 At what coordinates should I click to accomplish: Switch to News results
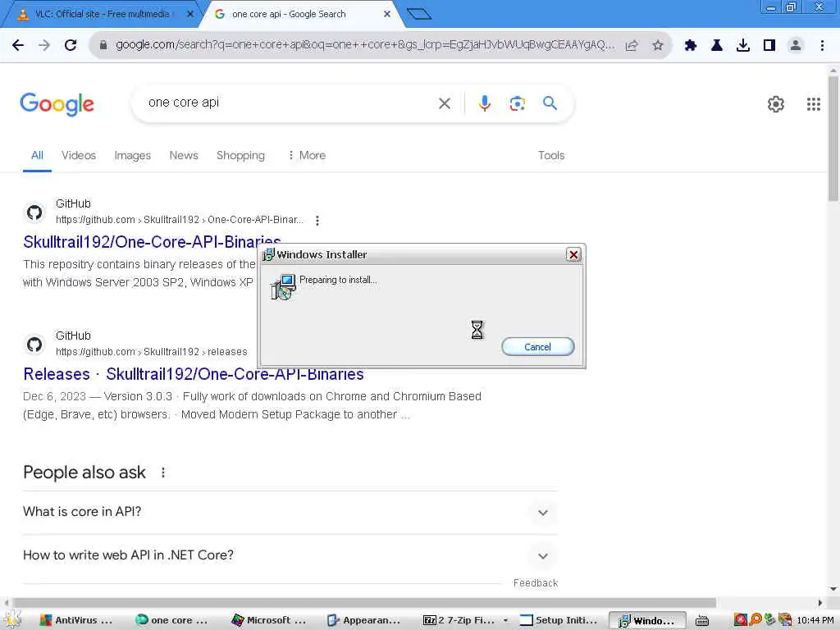[184, 155]
